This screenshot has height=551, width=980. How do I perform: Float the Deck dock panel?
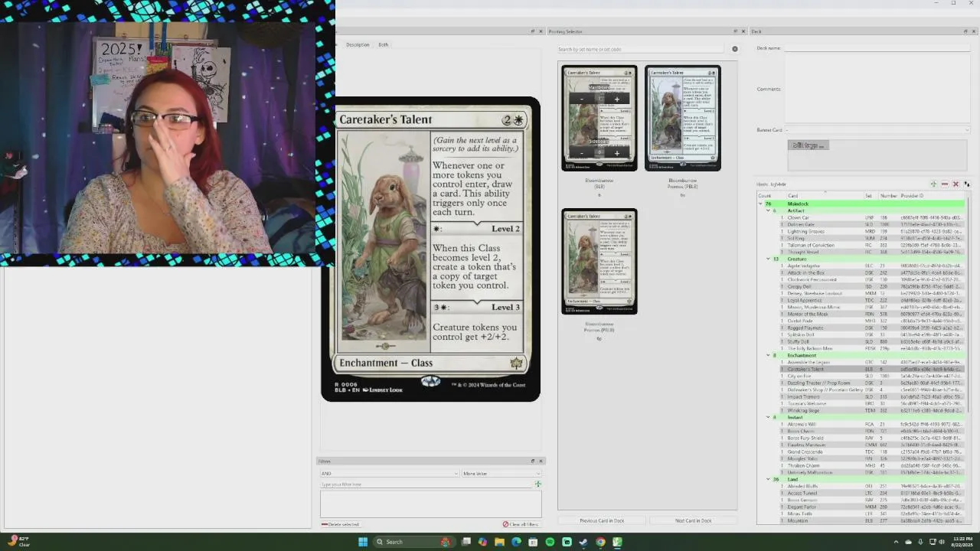tap(965, 31)
